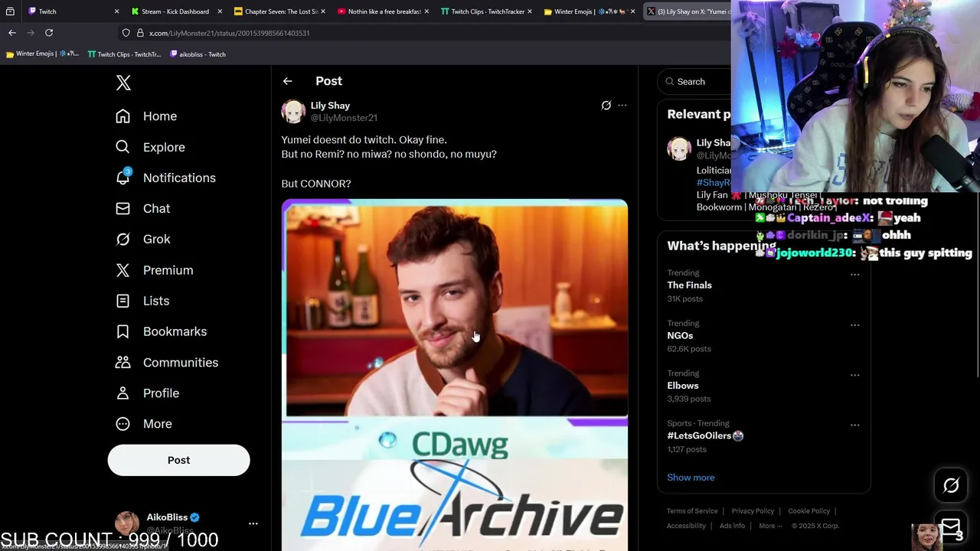The width and height of the screenshot is (980, 551).
Task: Open the Ads info footer link
Action: tap(732, 526)
